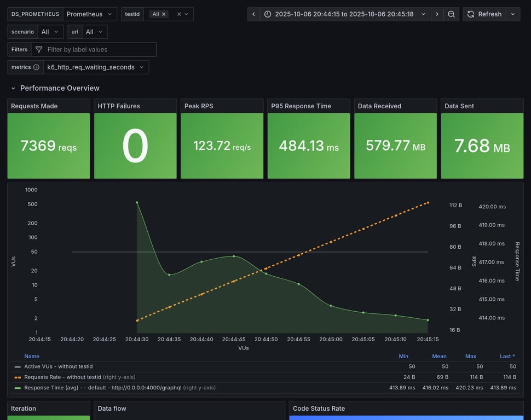Expand the testid variable chevron

pos(186,14)
